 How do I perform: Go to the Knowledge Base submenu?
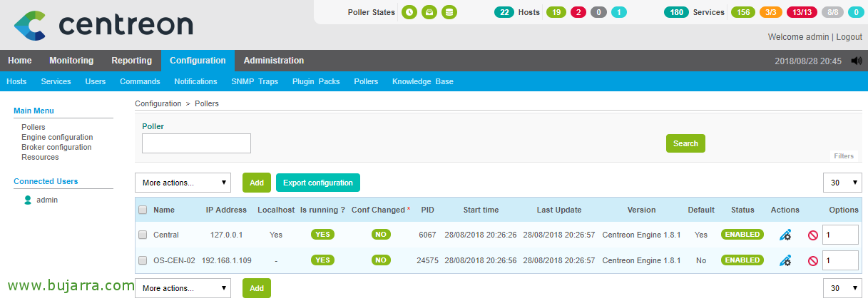coord(422,81)
